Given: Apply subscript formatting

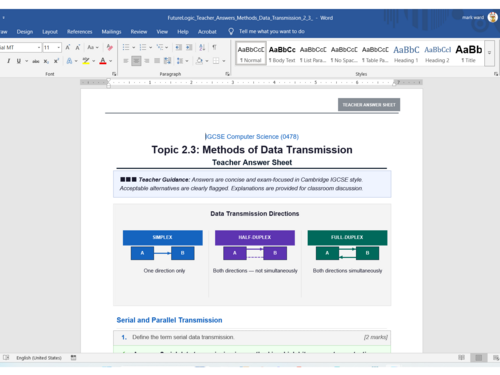Looking at the screenshot, I should [x=46, y=61].
